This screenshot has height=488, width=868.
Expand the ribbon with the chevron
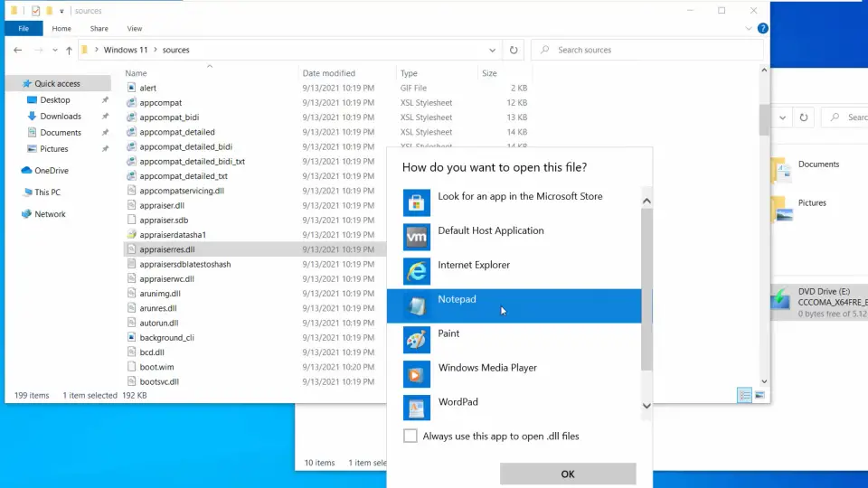coord(749,28)
